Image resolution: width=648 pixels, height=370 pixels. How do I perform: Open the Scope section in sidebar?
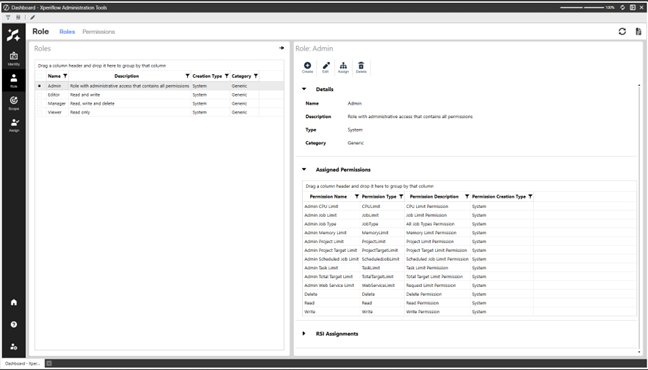coord(14,103)
